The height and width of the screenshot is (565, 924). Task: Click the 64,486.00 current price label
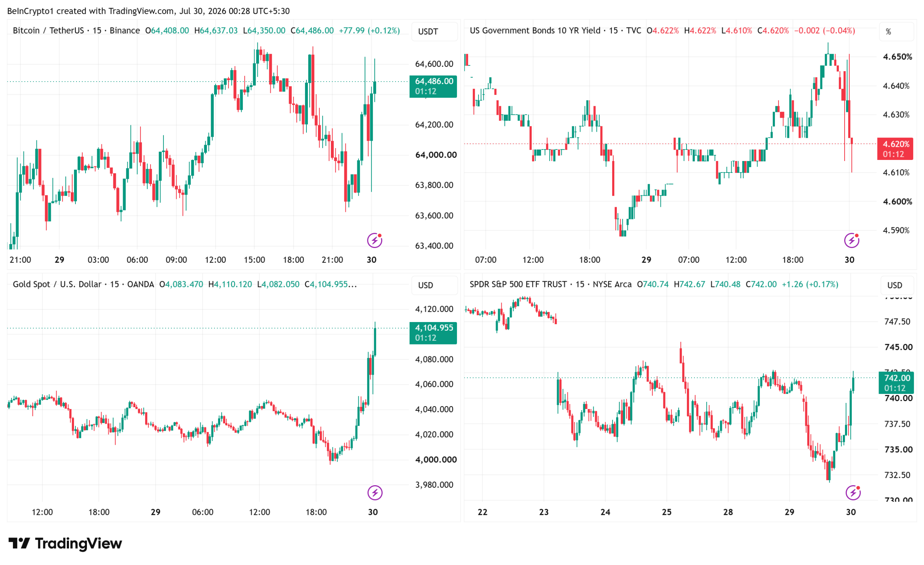click(x=433, y=86)
